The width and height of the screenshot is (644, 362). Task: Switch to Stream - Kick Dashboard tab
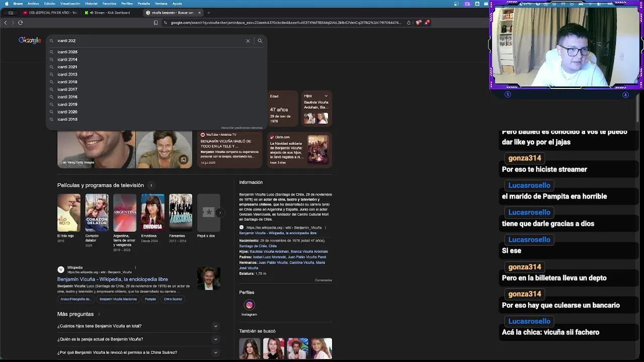[x=111, y=13]
